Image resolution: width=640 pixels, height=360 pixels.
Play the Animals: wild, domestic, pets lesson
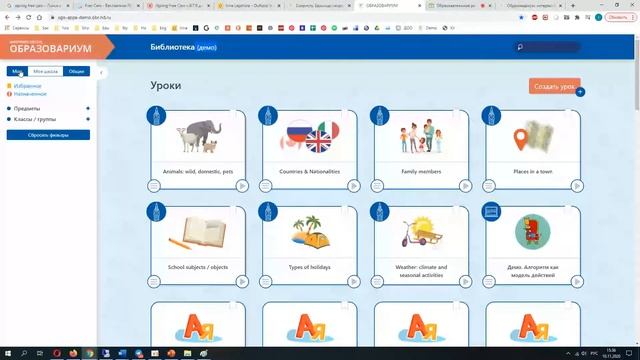click(242, 186)
